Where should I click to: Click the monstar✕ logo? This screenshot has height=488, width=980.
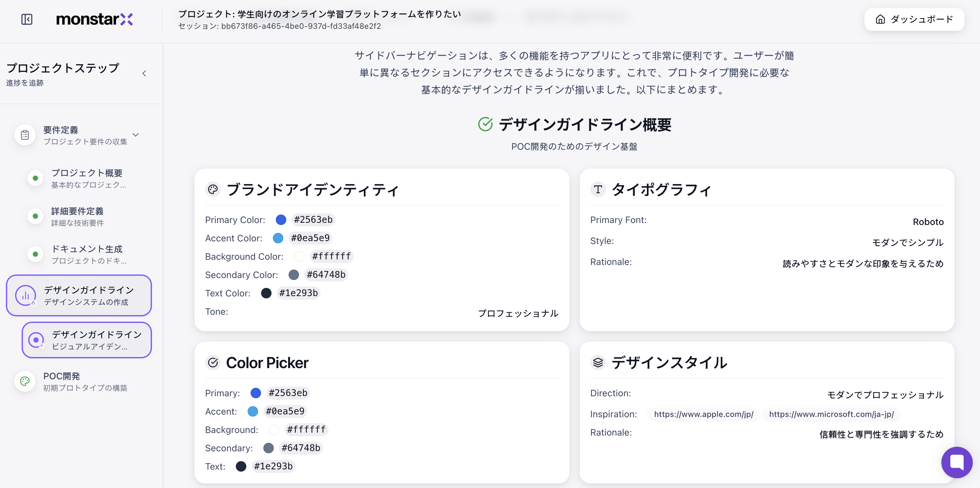coord(95,19)
